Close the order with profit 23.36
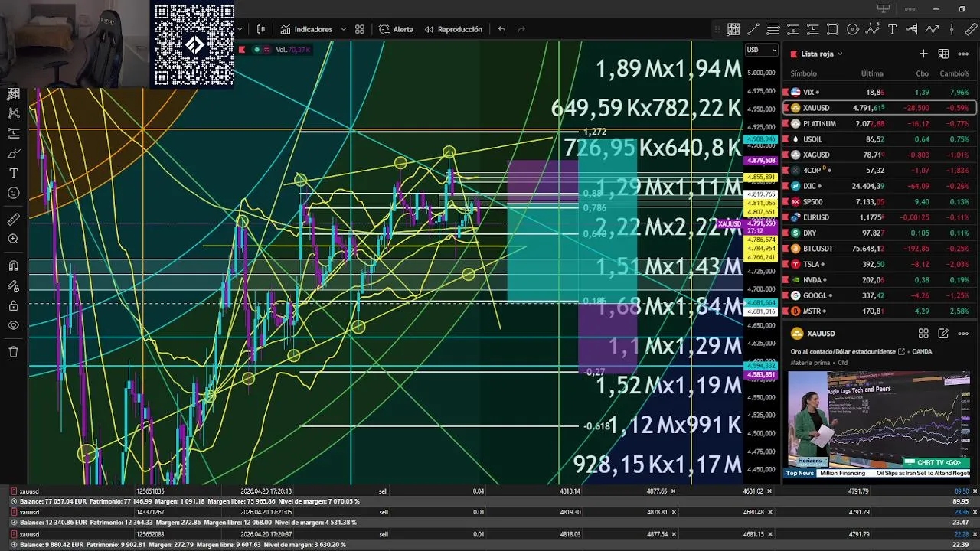Screen dimensions: 980x551 (975, 512)
